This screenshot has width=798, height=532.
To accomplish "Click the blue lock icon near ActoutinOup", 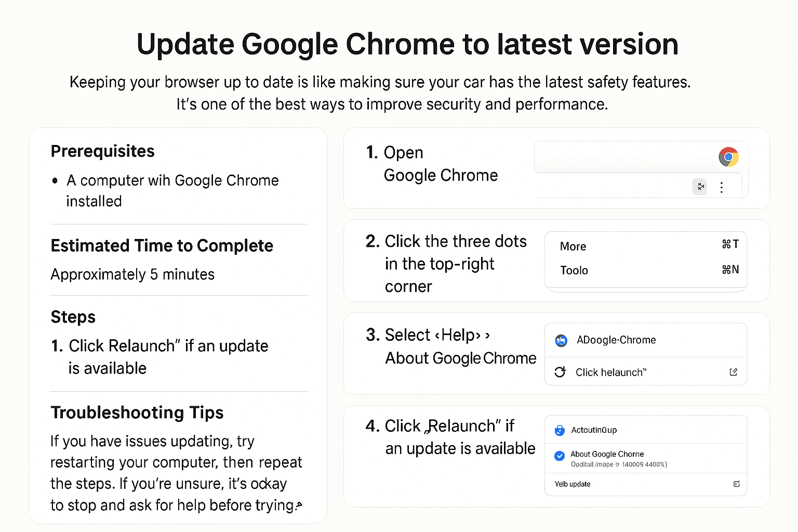I will [x=560, y=430].
